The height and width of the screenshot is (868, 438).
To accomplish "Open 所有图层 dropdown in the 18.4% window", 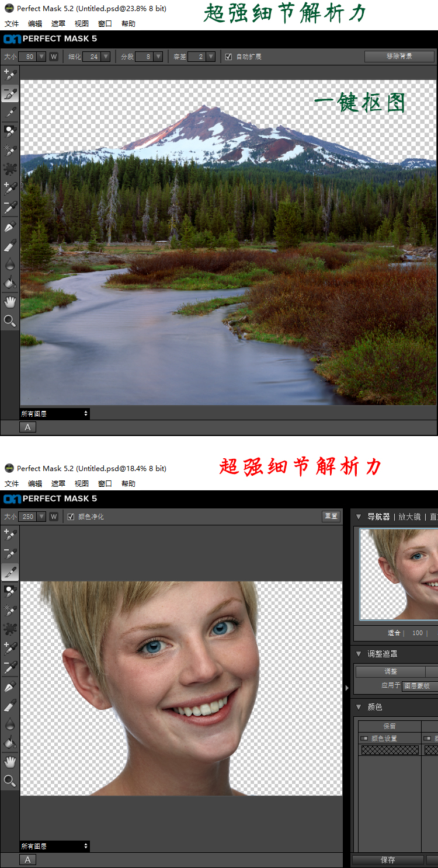I will click(54, 846).
